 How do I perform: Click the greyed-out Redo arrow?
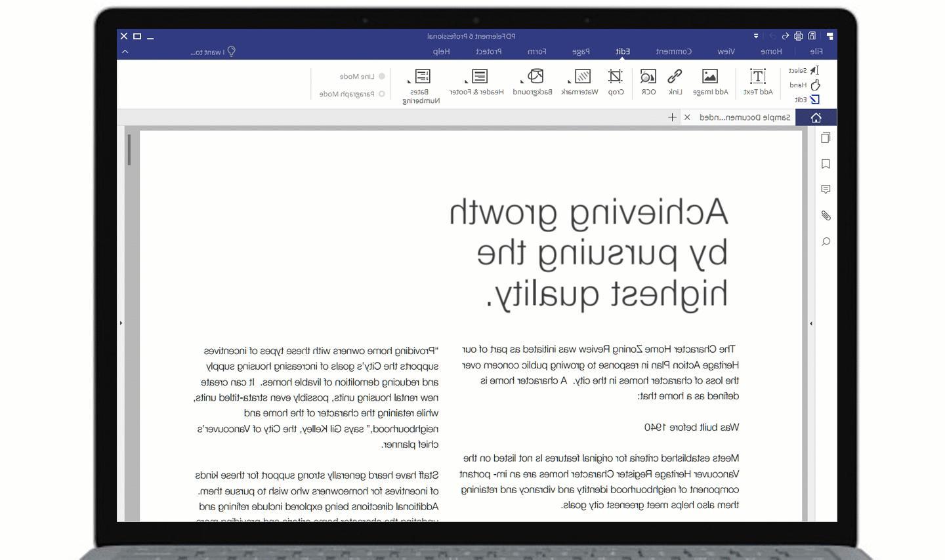(772, 36)
